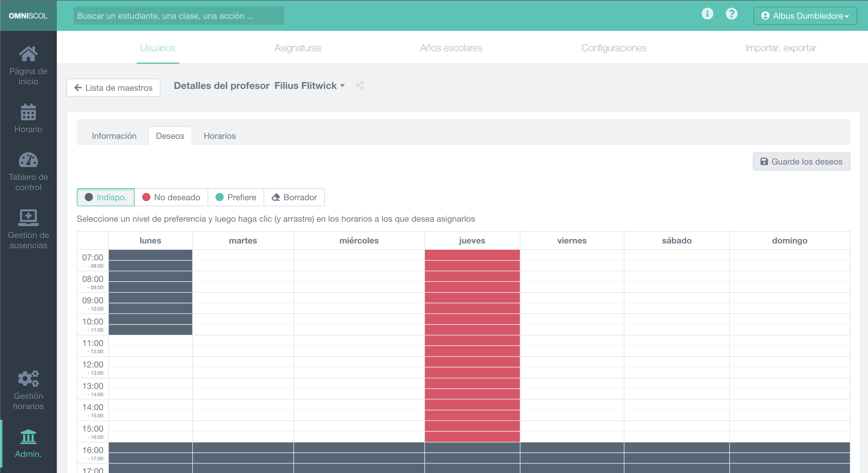Open the Asignaturas navigation tab
The image size is (868, 473).
(297, 48)
